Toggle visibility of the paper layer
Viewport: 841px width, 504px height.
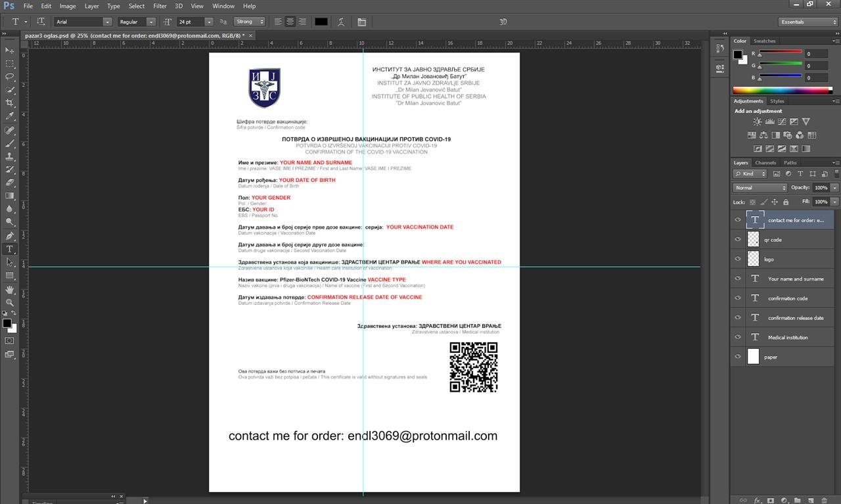tap(738, 357)
